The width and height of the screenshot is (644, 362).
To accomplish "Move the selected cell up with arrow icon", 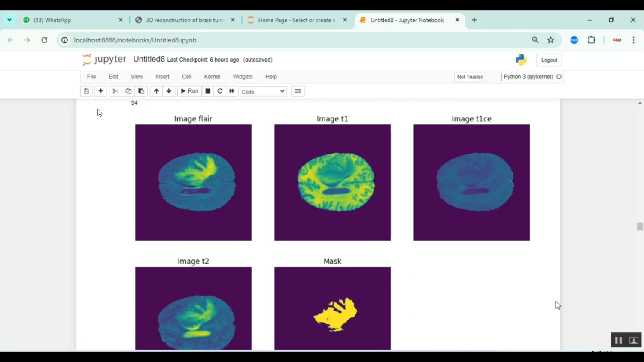I will (156, 91).
